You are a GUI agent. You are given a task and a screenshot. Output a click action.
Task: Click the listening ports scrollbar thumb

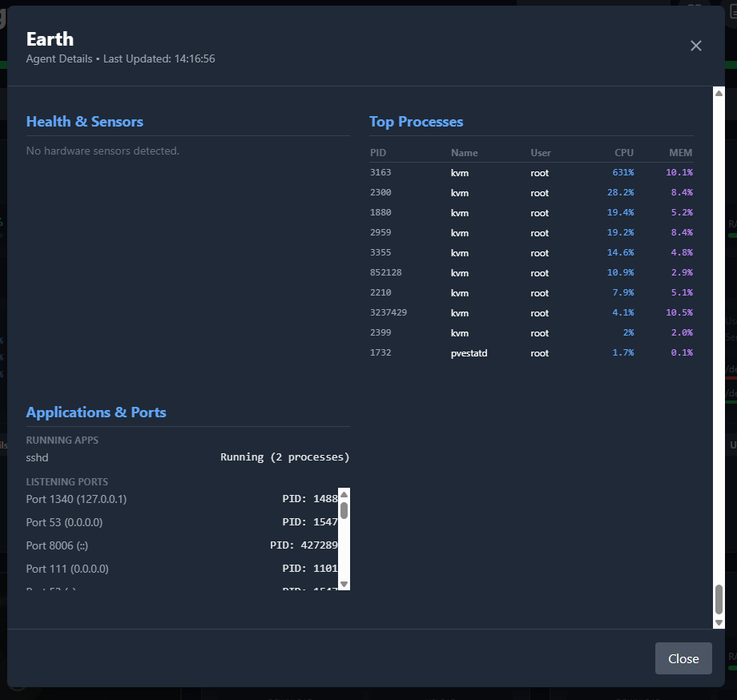(x=344, y=510)
